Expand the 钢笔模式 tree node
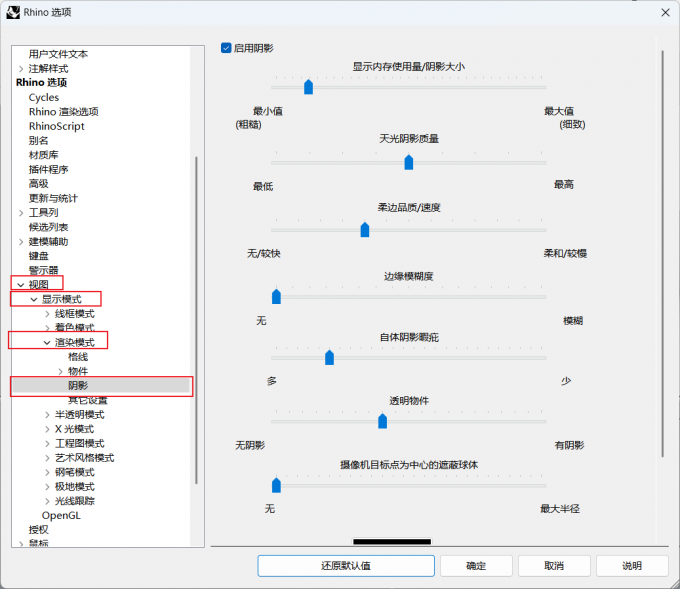The image size is (680, 589). [x=47, y=472]
